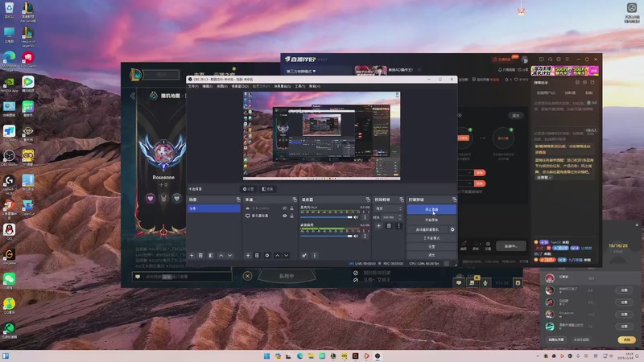Click the Start Recording button

coord(431,219)
